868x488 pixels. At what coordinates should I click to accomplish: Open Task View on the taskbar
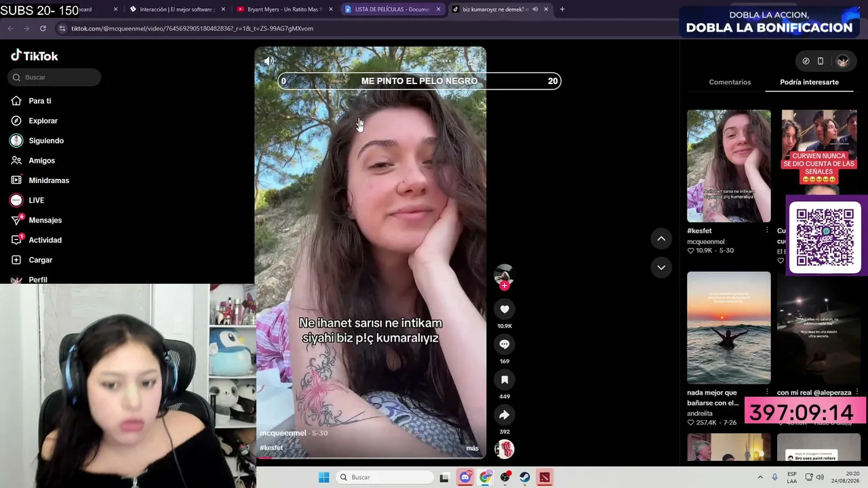click(x=444, y=477)
